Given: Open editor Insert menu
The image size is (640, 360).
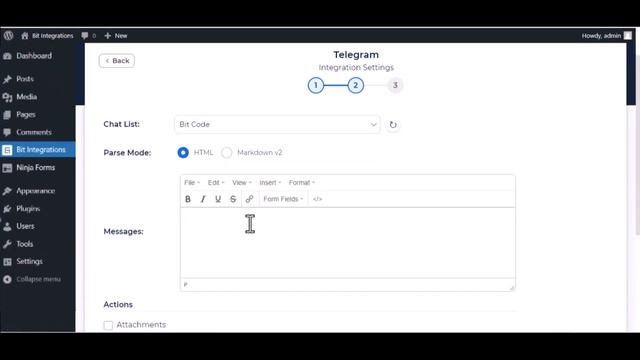Looking at the screenshot, I should 270,182.
